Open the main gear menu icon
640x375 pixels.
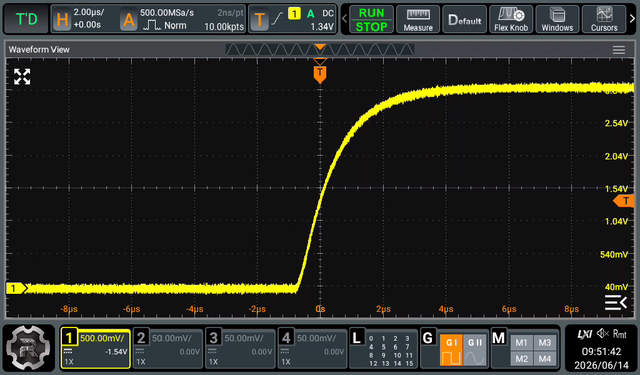tap(29, 348)
